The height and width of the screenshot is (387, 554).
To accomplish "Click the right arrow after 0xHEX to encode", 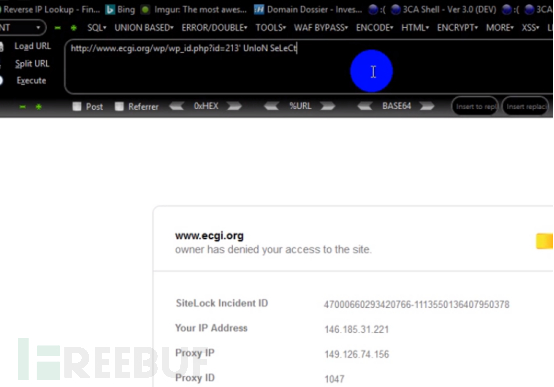I will click(234, 106).
